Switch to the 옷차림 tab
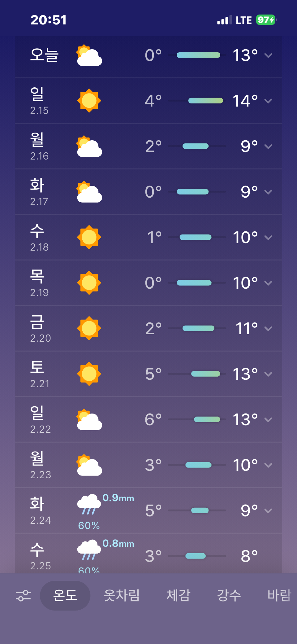The width and height of the screenshot is (297, 644). click(122, 595)
